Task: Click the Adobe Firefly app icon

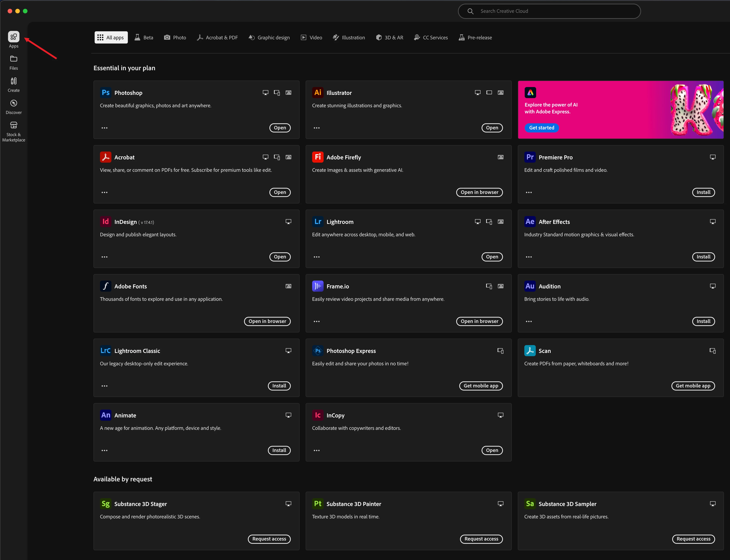Action: pos(317,157)
